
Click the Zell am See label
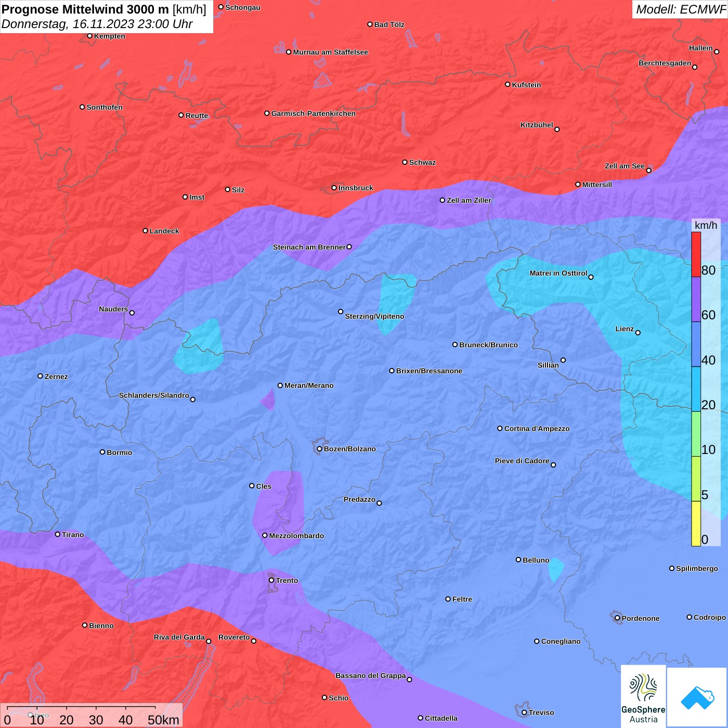point(625,166)
